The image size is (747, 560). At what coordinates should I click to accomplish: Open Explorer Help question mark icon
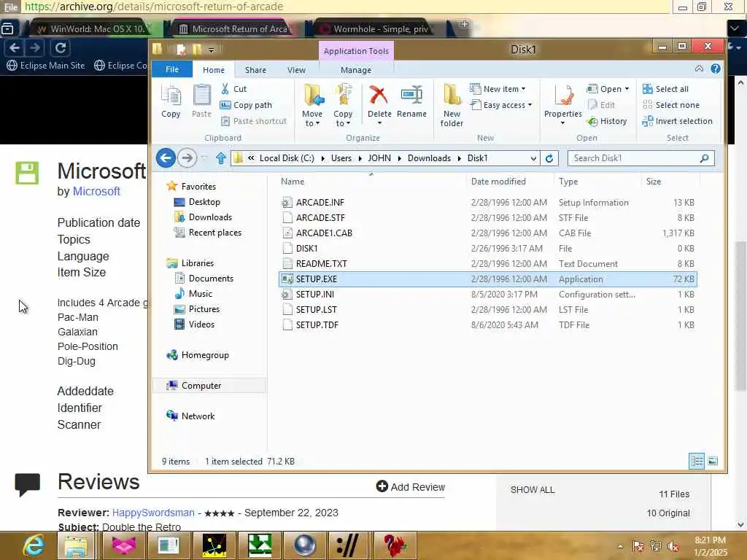click(716, 69)
